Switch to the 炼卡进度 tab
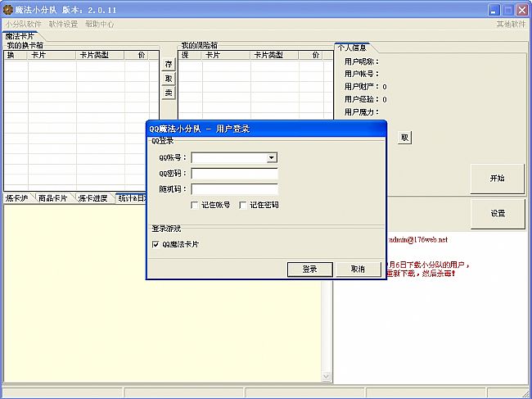The width and height of the screenshot is (532, 399). pos(92,198)
